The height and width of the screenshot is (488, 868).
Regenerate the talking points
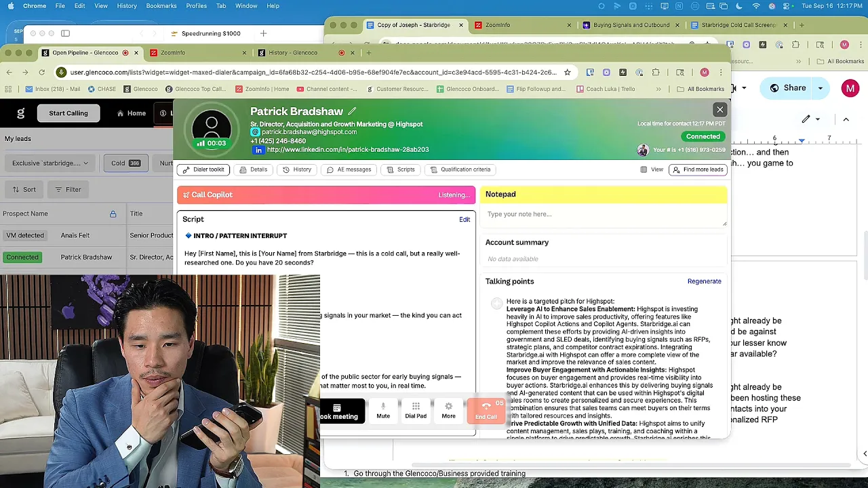704,281
